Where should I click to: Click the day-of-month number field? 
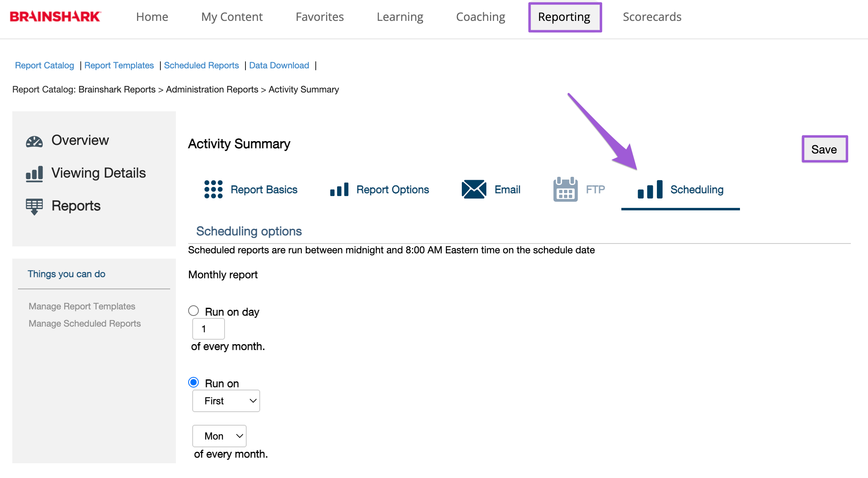coord(209,329)
